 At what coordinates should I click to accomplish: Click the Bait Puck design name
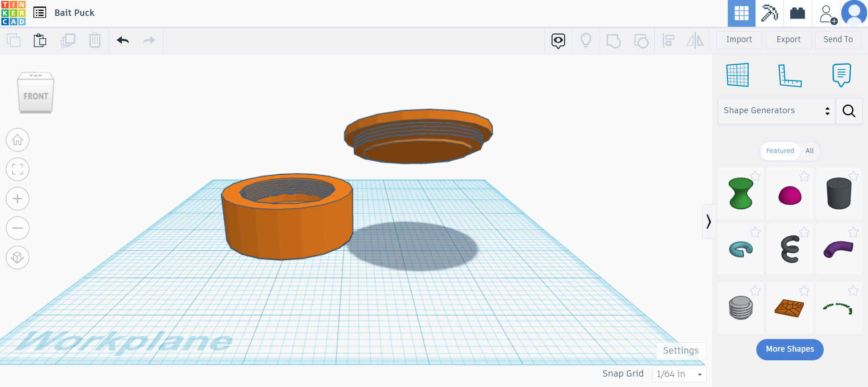pyautogui.click(x=75, y=13)
